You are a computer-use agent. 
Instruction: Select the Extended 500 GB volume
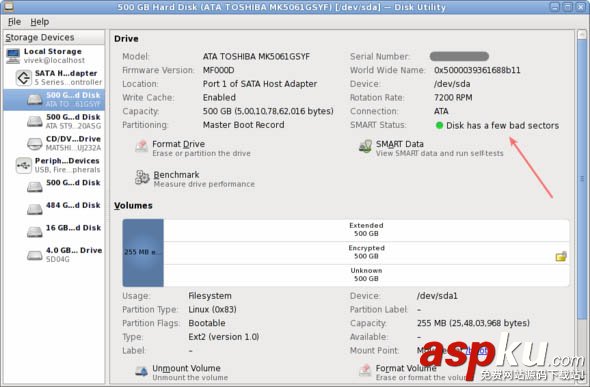366,229
